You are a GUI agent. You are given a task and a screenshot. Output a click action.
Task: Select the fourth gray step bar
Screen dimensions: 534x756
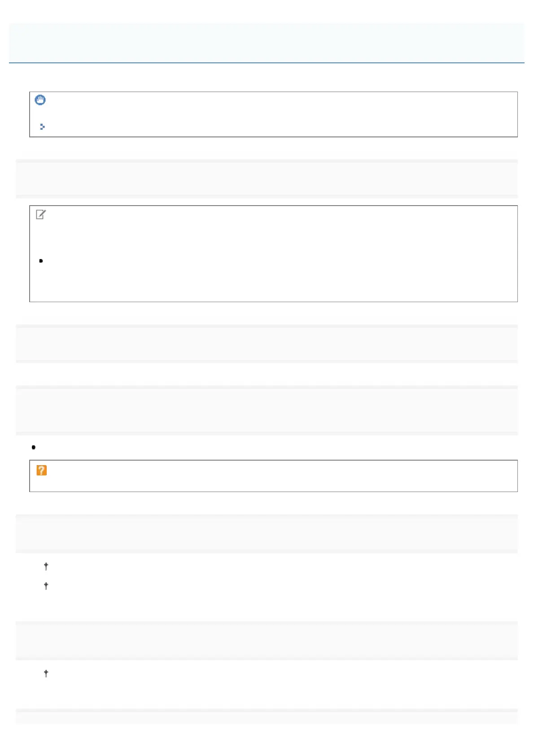[267, 533]
